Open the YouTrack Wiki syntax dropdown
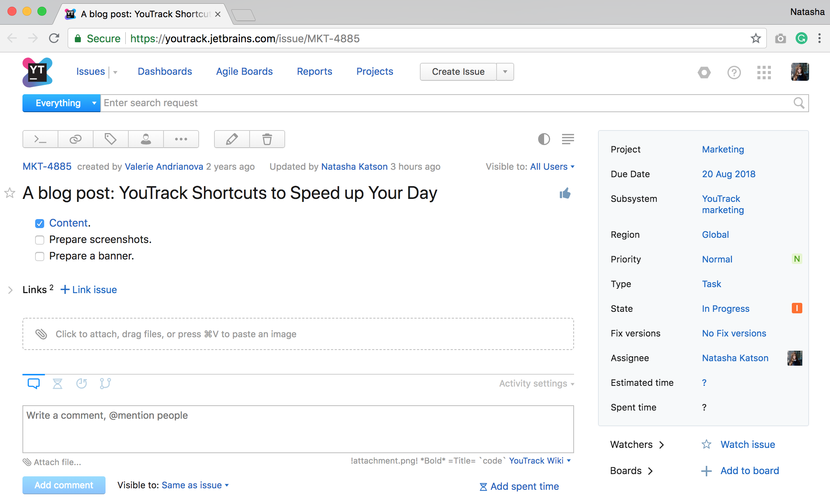 click(x=540, y=461)
